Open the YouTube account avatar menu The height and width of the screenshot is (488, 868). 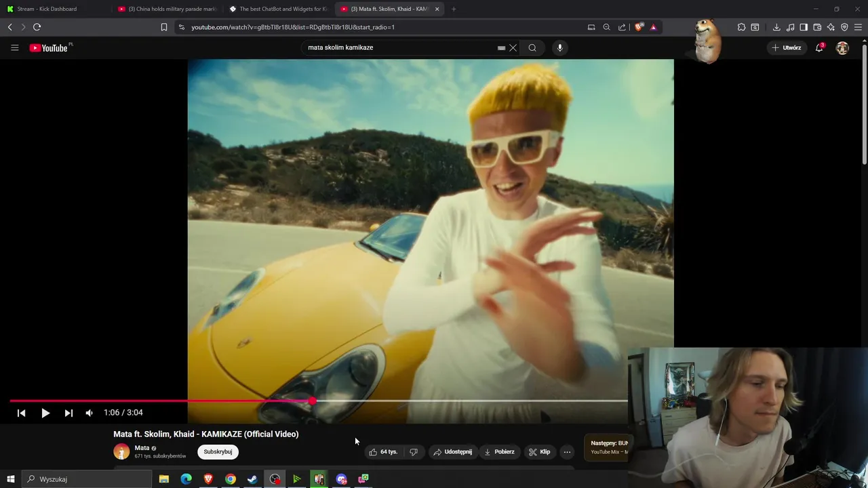[842, 47]
